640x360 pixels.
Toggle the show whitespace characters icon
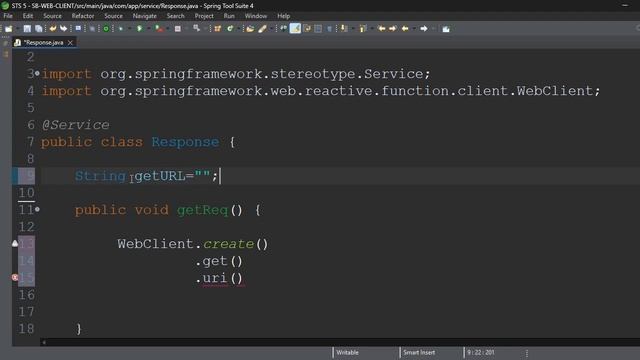(329, 29)
